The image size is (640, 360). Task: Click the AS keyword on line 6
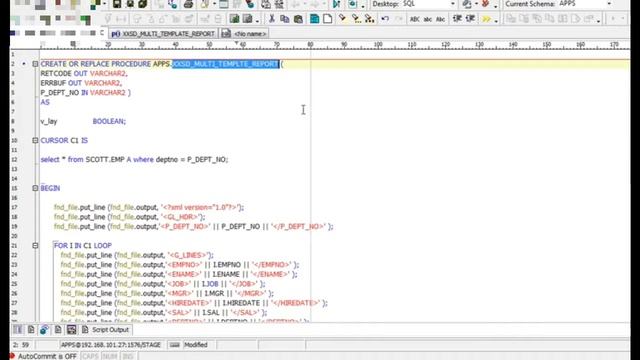[45, 102]
